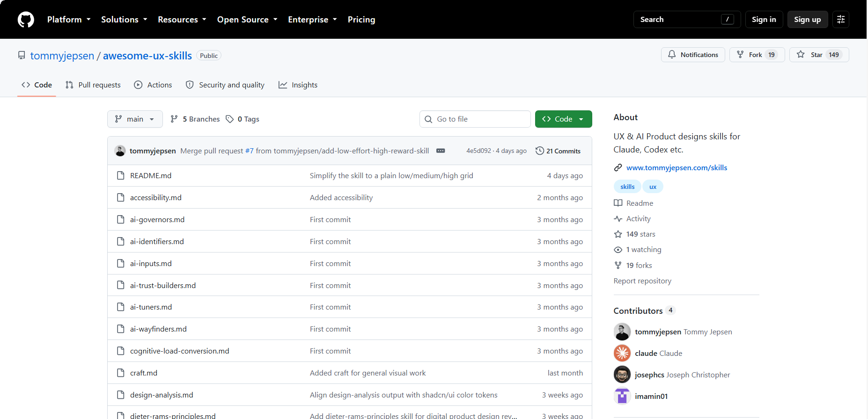Open the ai-wayfinders.md file
This screenshot has width=868, height=419.
(158, 329)
